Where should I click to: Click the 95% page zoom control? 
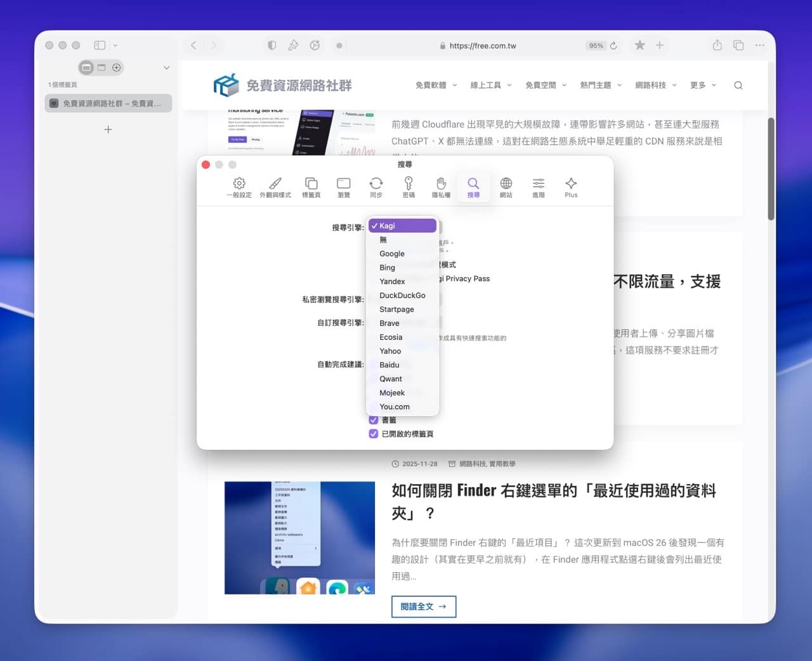pyautogui.click(x=595, y=45)
